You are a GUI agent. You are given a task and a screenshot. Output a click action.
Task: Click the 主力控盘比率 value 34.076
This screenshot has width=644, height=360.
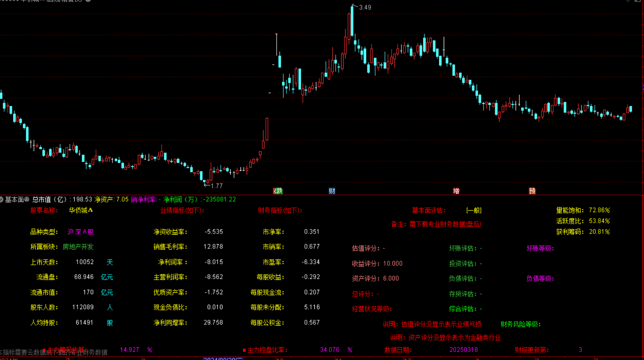point(330,350)
